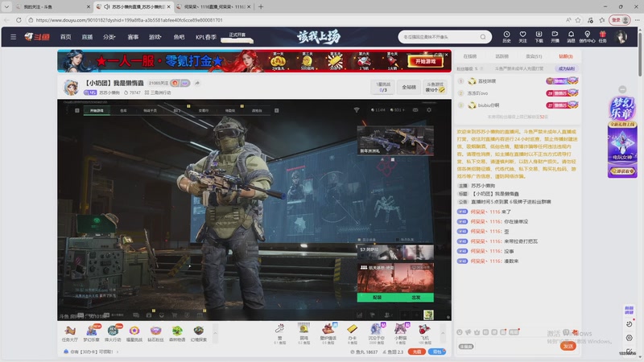Collapse the floating promo with minus icon

[622, 89]
